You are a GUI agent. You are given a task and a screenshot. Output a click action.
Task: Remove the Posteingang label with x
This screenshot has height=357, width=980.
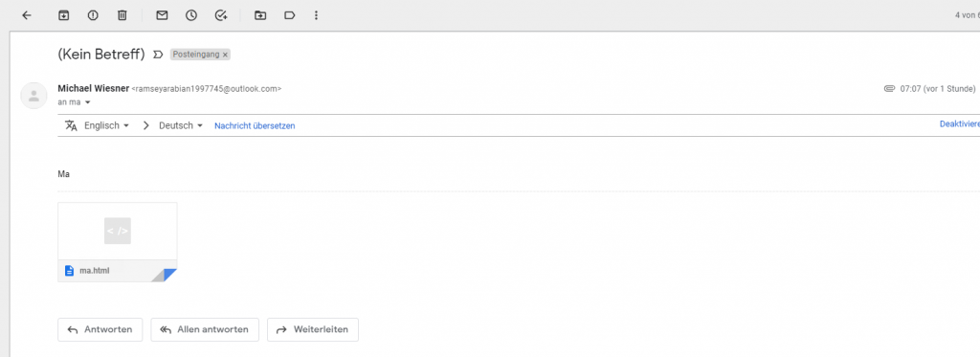click(225, 55)
